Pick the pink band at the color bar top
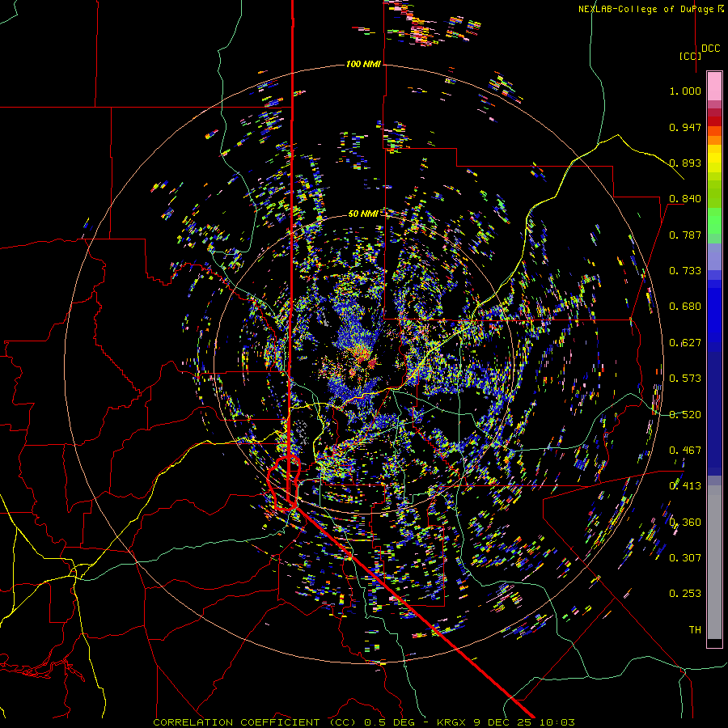728x728 pixels. pyautogui.click(x=714, y=86)
